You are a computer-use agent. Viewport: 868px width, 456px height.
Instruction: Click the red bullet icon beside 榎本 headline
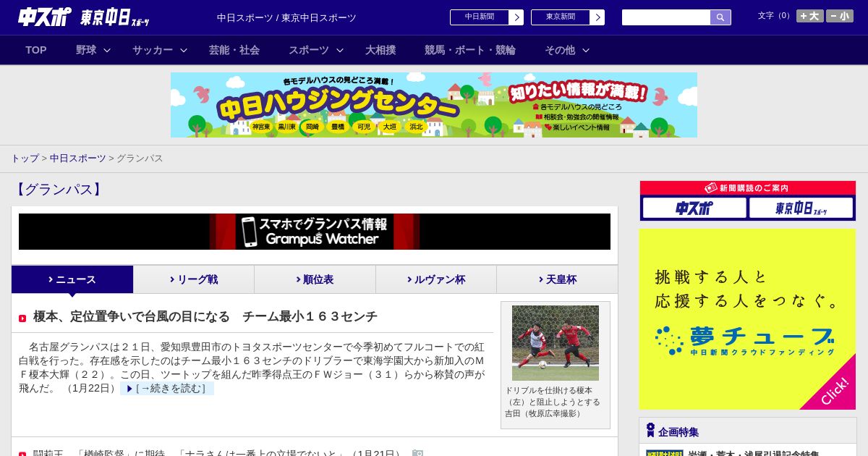22,318
